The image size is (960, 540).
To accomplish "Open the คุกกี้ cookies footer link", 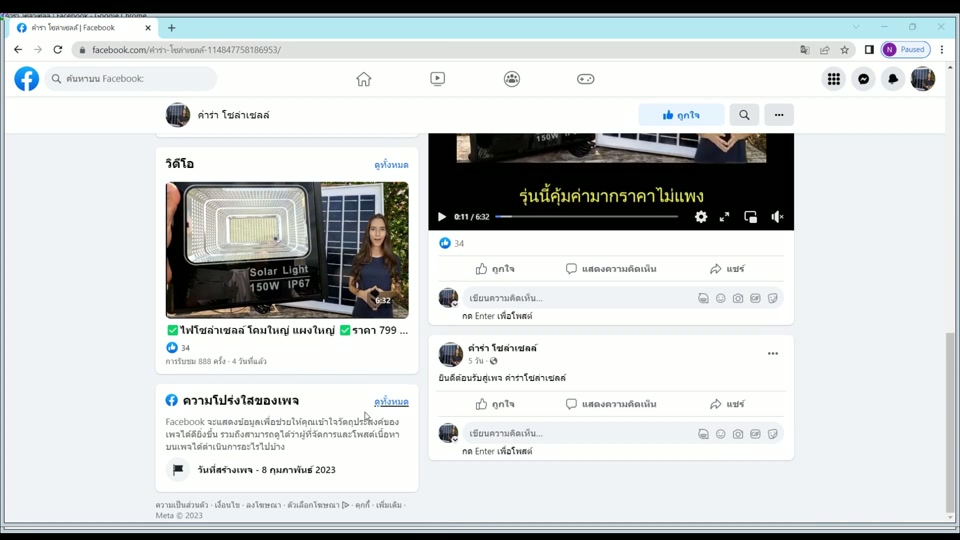I will click(362, 505).
